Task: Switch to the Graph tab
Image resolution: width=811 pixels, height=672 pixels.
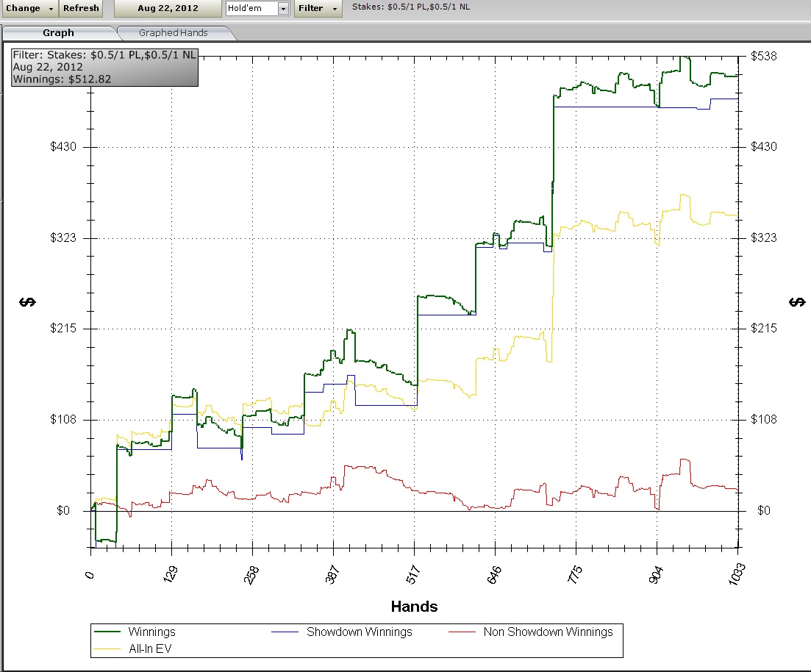Action: click(58, 32)
